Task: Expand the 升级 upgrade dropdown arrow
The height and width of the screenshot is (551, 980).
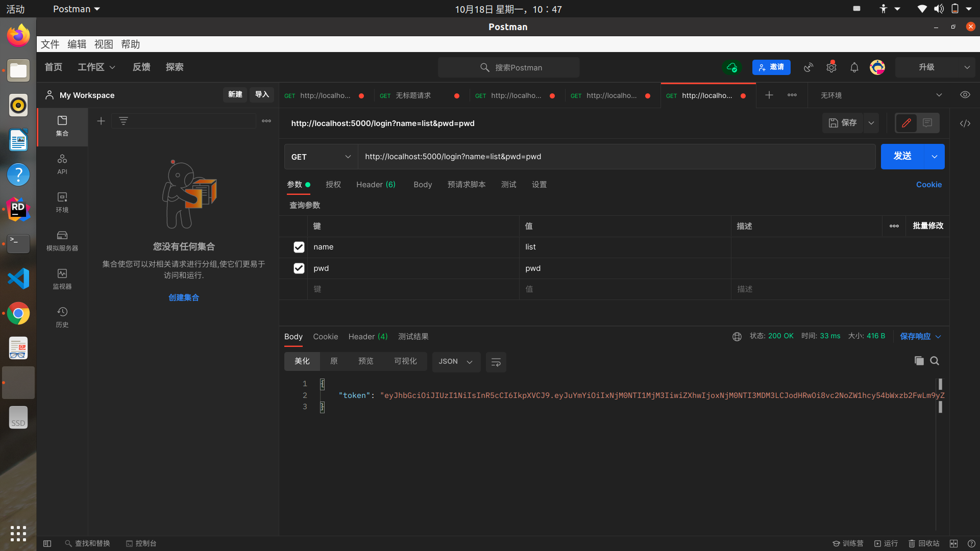Action: pyautogui.click(x=967, y=67)
